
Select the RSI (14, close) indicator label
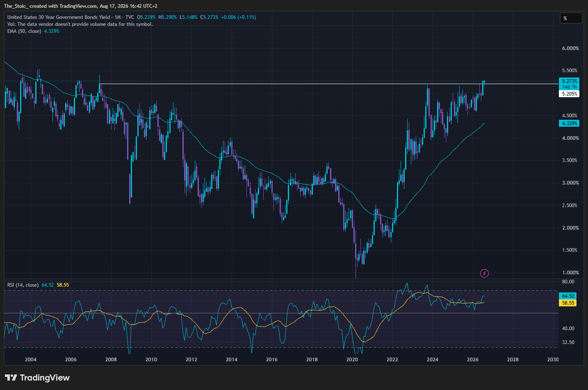point(23,285)
